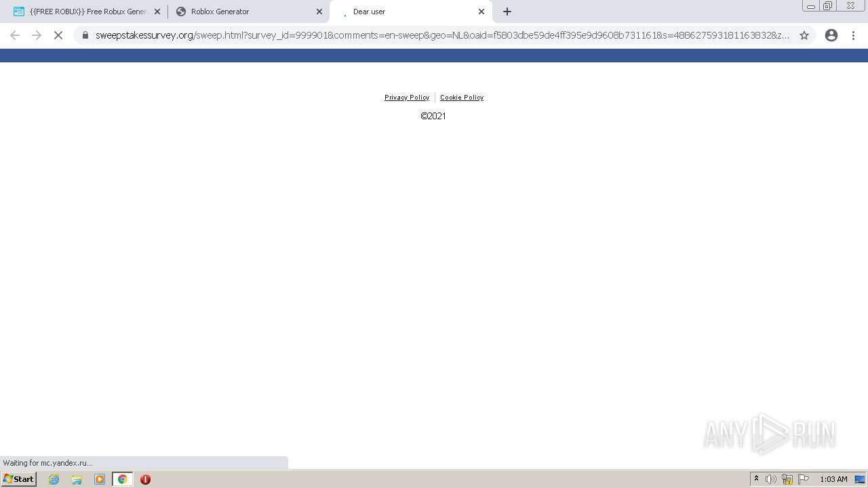Open the Privacy Policy link
Image resolution: width=868 pixels, height=488 pixels.
click(407, 98)
